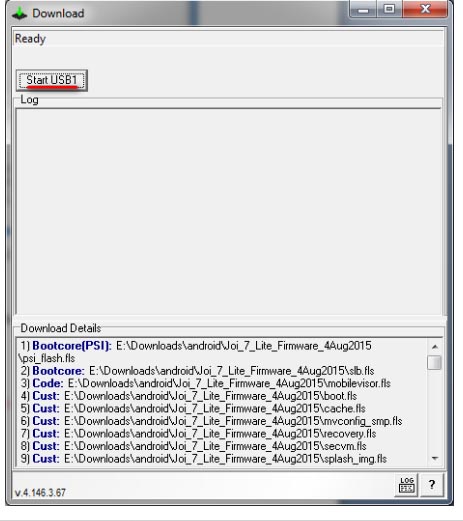
Task: Select the Cust cache.fls entry
Action: [193, 408]
